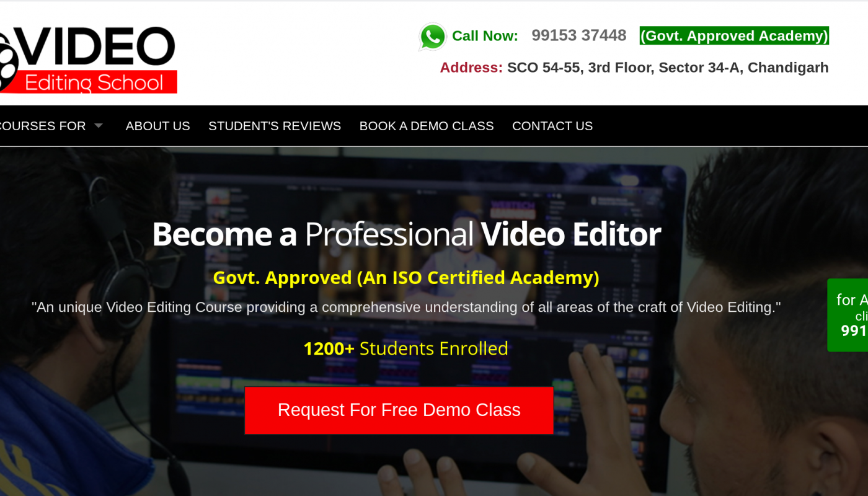Image resolution: width=868 pixels, height=496 pixels.
Task: Click the quoted Video Editing Course description
Action: click(406, 306)
